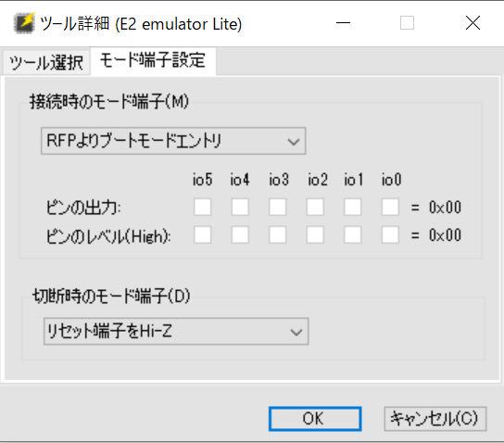
Task: Close the ツール詳細 dialog window
Action: (x=472, y=23)
